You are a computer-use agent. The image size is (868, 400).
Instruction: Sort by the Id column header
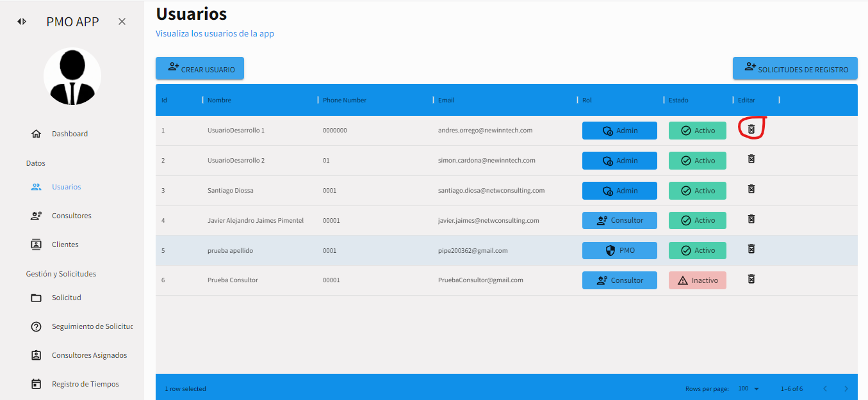pos(165,100)
